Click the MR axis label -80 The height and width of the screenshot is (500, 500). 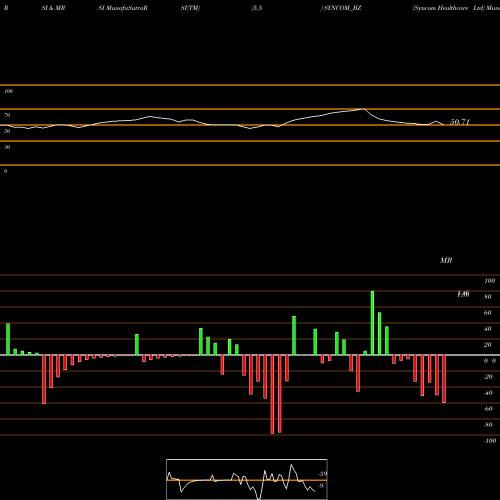click(x=488, y=425)
